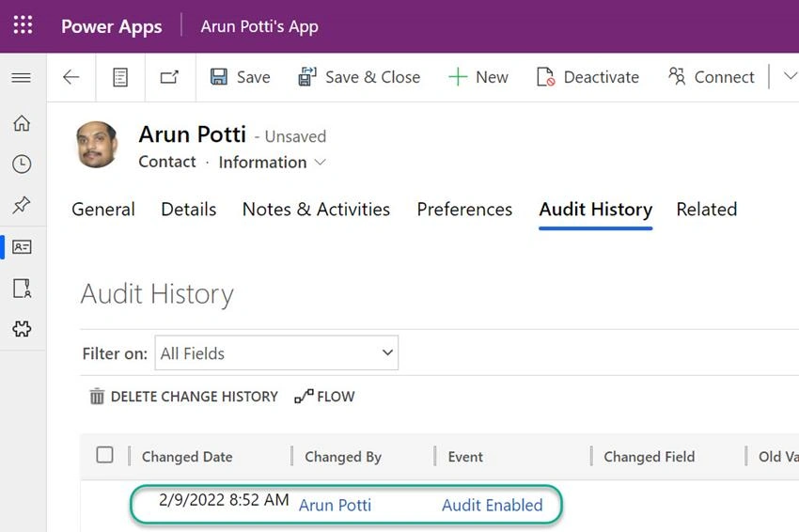This screenshot has height=532, width=799.
Task: Sort by Changed By column header
Action: [x=343, y=457]
